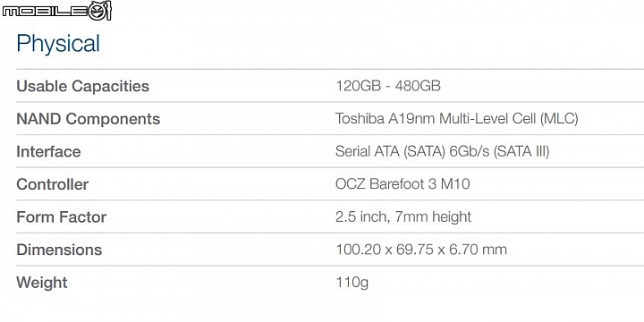Click the Physical section heading
Viewport: 644px width, 322px height.
58,44
